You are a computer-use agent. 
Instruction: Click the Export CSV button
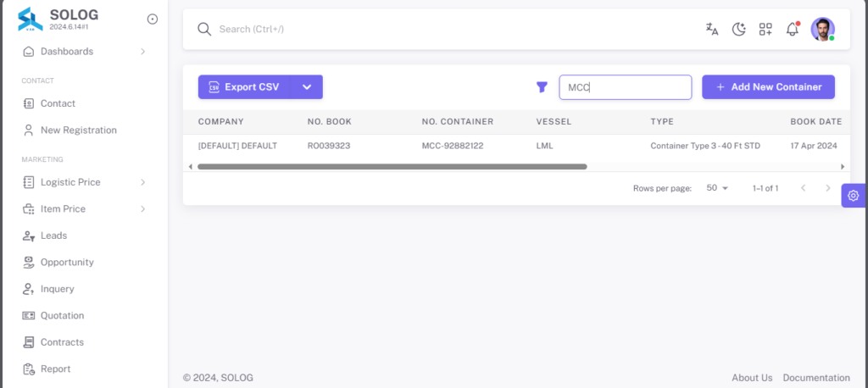point(244,87)
